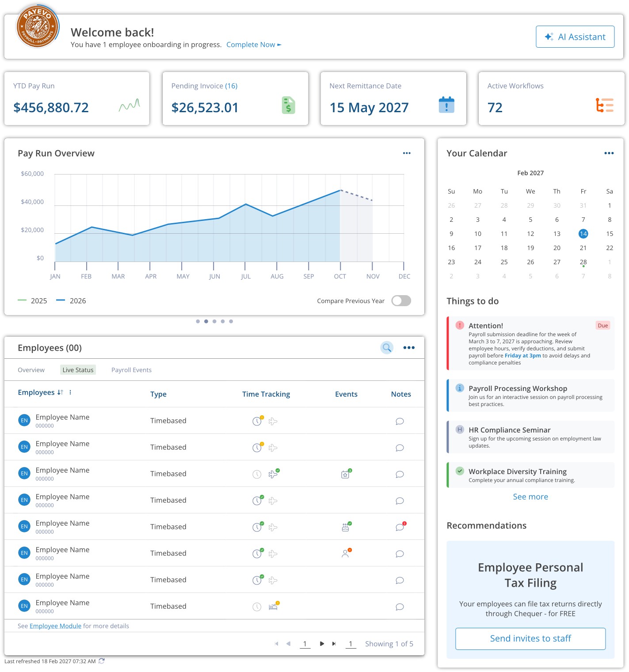Screen dimensions: 629x672
Task: Enable Compare Previous Year on the chart
Action: click(400, 300)
